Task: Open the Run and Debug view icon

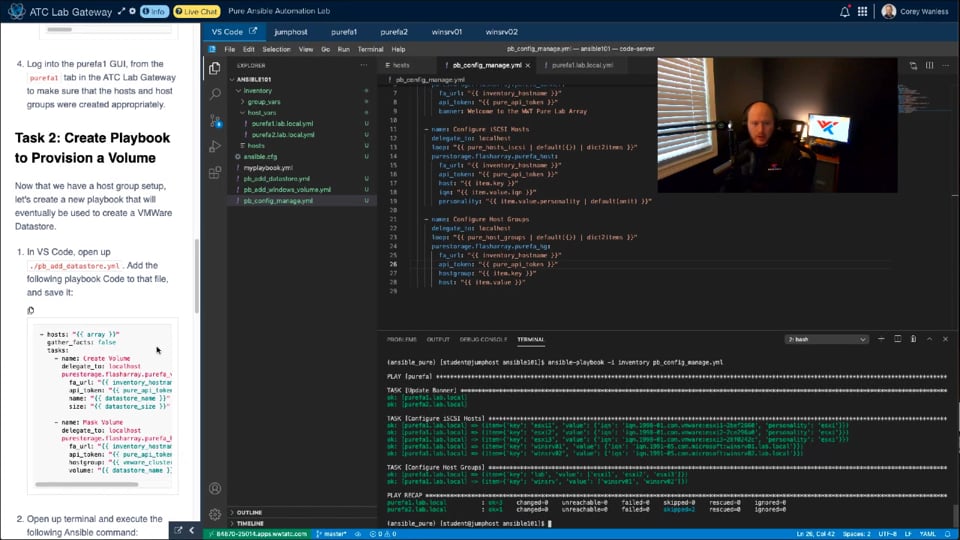Action: point(215,146)
